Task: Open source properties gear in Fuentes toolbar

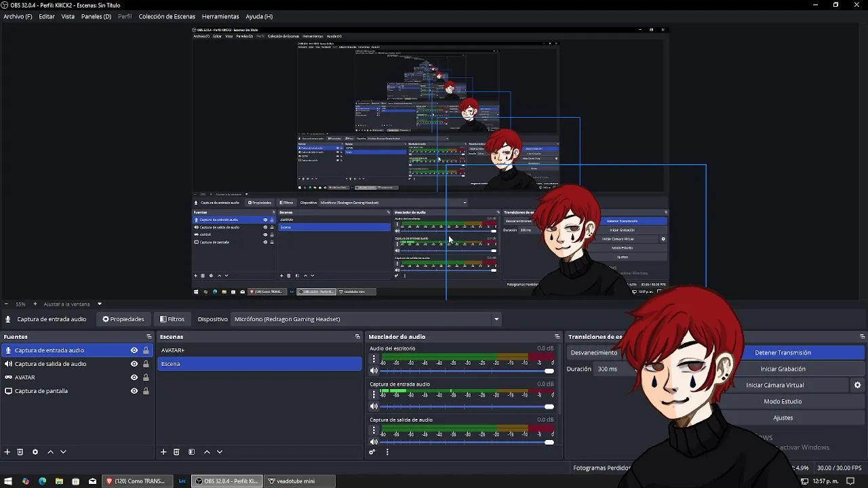Action: point(35,452)
